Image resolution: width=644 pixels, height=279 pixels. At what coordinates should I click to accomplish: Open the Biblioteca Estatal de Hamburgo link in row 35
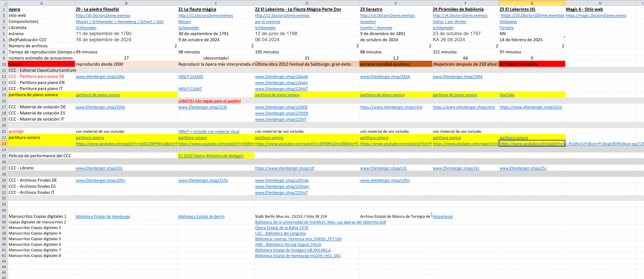point(103,217)
